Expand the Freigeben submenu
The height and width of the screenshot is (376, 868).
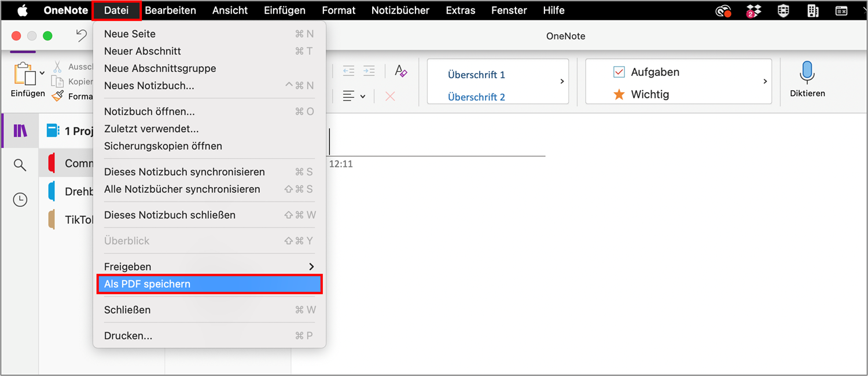tap(311, 267)
